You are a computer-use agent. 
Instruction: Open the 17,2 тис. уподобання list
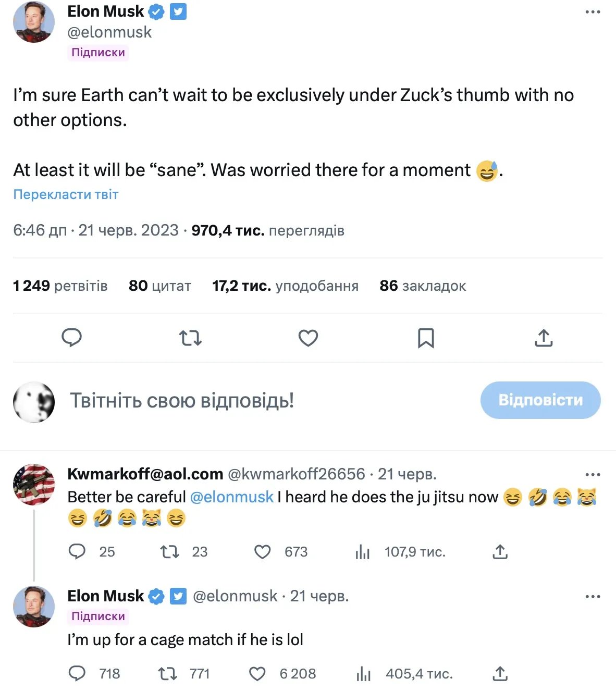[x=285, y=286]
